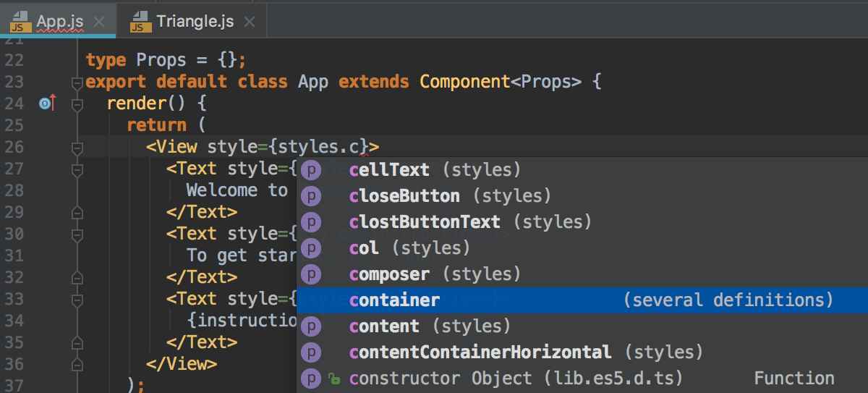Click the override gutter icon on line 24
The width and height of the screenshot is (868, 393).
(x=47, y=103)
